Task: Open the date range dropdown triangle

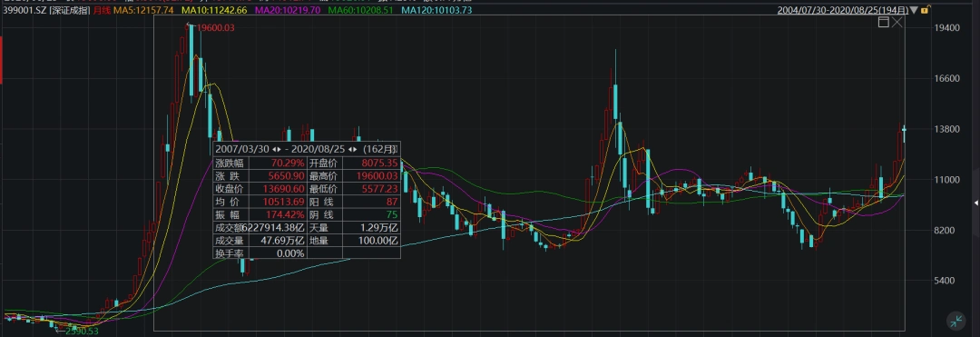Action: pyautogui.click(x=915, y=11)
